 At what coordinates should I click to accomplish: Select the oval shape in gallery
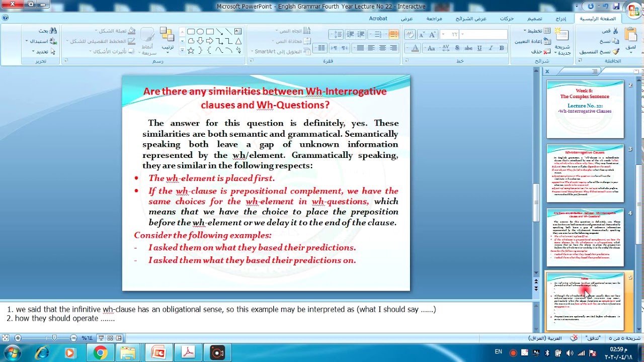tap(200, 31)
